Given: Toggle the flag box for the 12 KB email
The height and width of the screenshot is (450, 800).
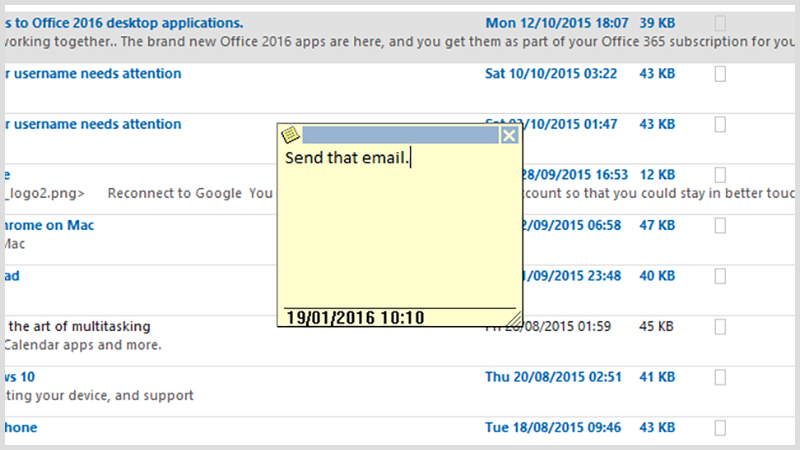Looking at the screenshot, I should coord(720,174).
